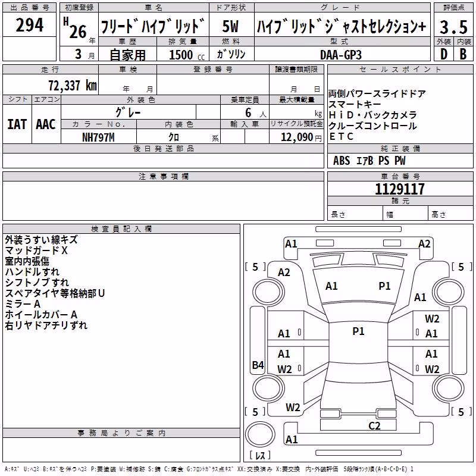Click the chassis number 1129117

point(400,189)
